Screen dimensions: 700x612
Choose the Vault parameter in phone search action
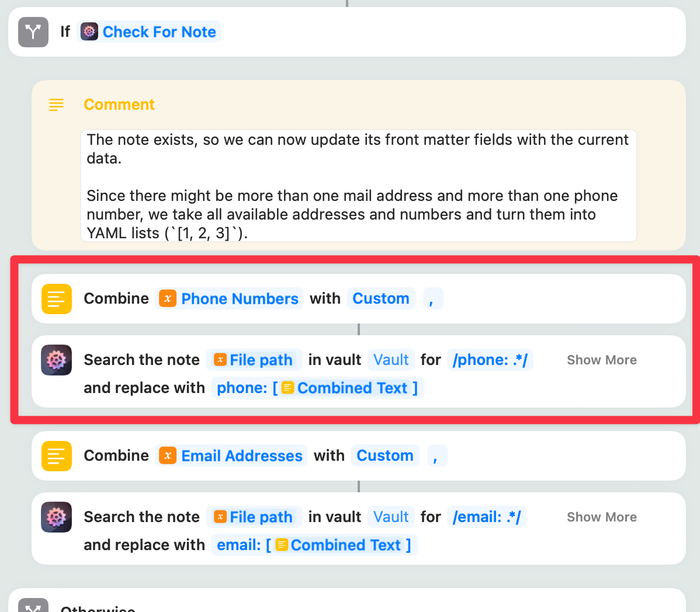pos(391,360)
